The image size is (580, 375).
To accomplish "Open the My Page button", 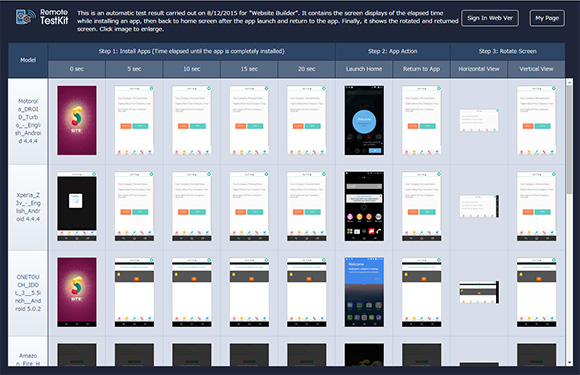I will [x=547, y=18].
